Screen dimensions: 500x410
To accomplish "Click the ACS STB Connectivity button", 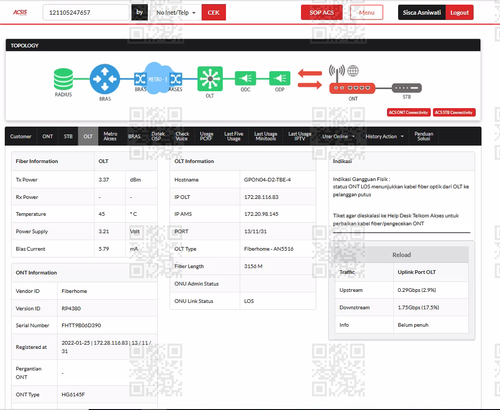I will (x=454, y=113).
